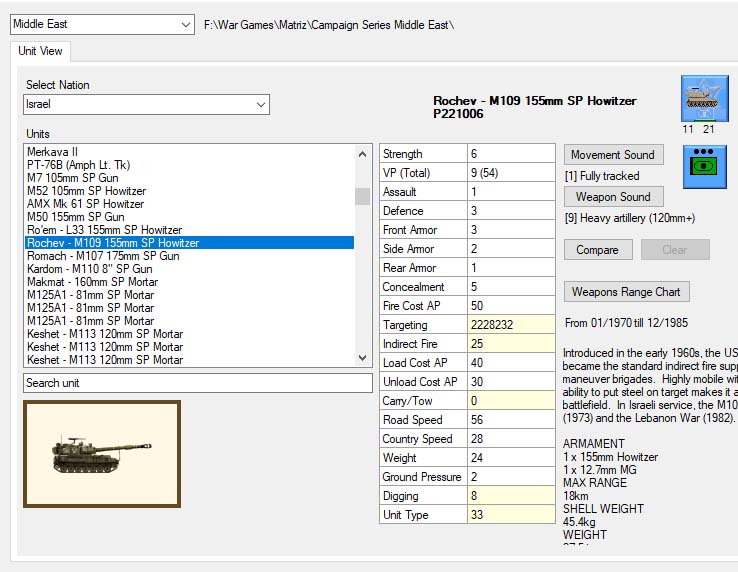This screenshot has height=572, width=738.
Task: Open the Weapons Range Chart
Action: pos(626,291)
